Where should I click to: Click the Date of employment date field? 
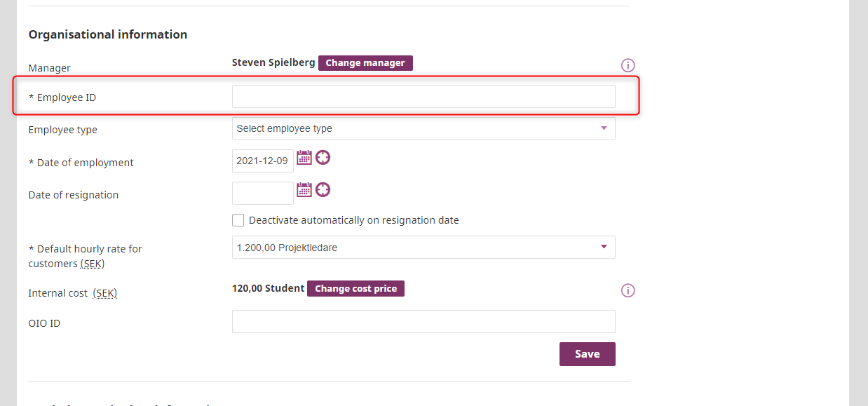coord(262,161)
